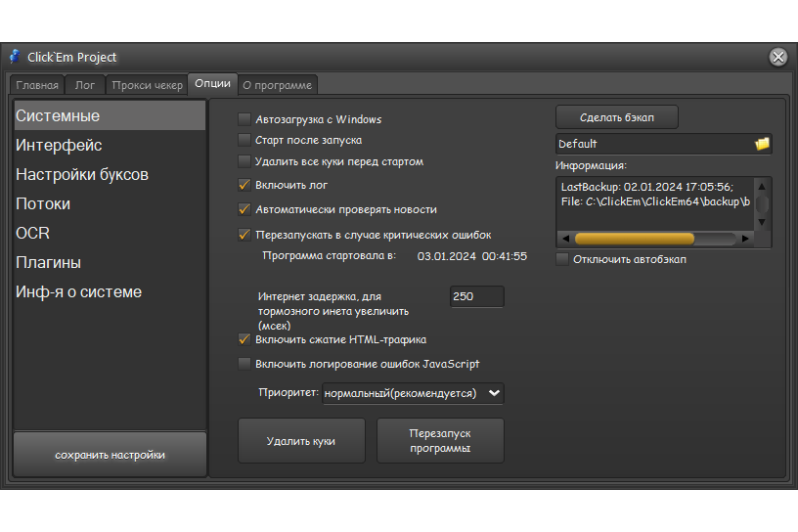This screenshot has width=798, height=532.
Task: Enable Включить логирование ошибок JavaScript
Action: tap(244, 364)
